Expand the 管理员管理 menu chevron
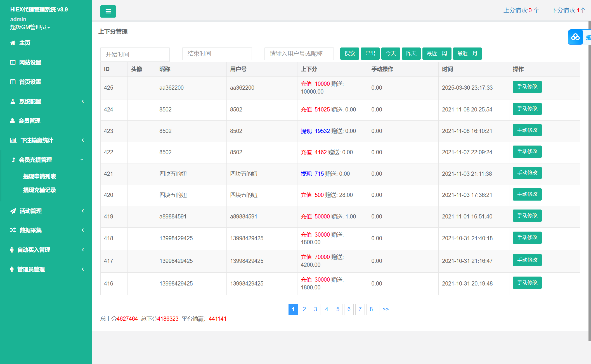The width and height of the screenshot is (591, 364). [83, 269]
